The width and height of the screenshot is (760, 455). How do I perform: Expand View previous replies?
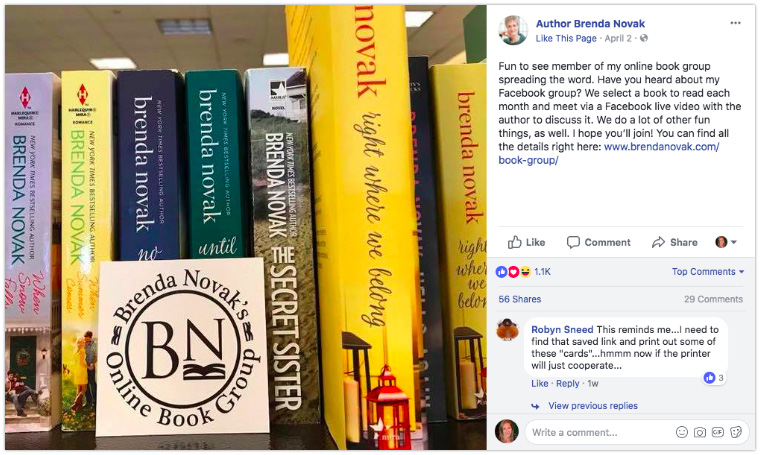(592, 406)
